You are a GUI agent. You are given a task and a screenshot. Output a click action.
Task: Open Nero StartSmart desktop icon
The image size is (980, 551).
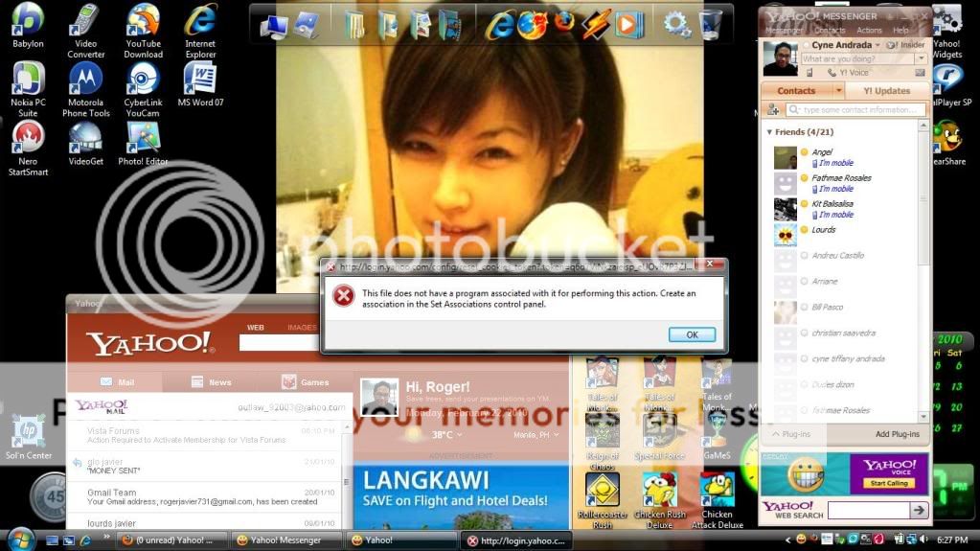point(28,137)
